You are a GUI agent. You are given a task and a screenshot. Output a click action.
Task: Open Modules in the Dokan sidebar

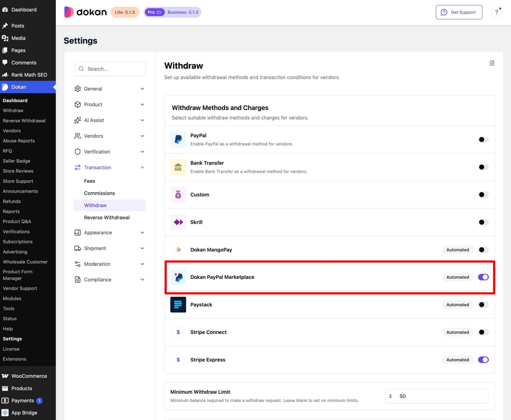coord(12,298)
